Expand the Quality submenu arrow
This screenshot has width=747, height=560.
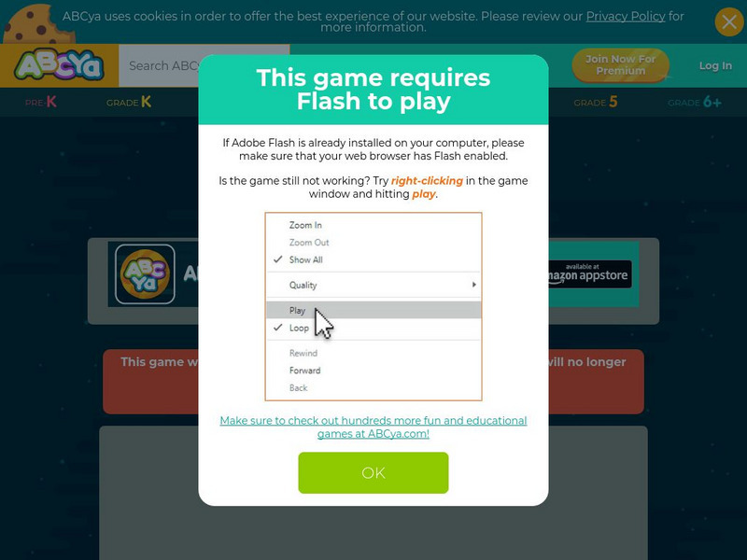click(x=473, y=285)
